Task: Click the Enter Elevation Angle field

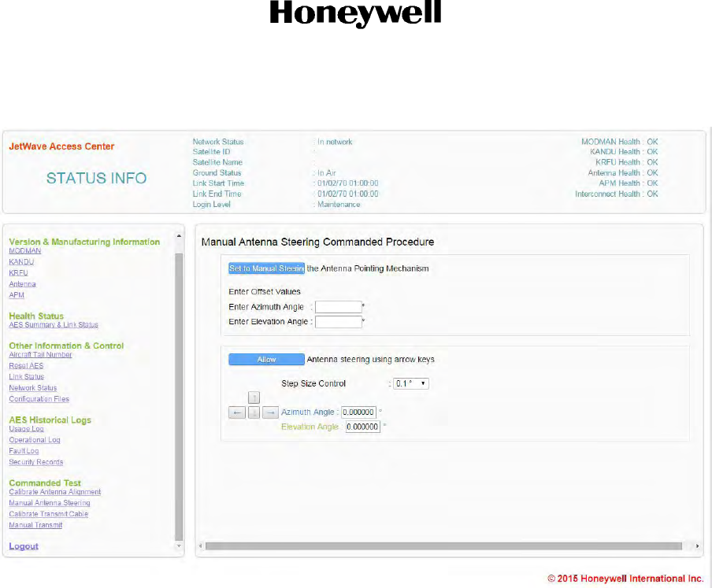Action: pyautogui.click(x=339, y=322)
